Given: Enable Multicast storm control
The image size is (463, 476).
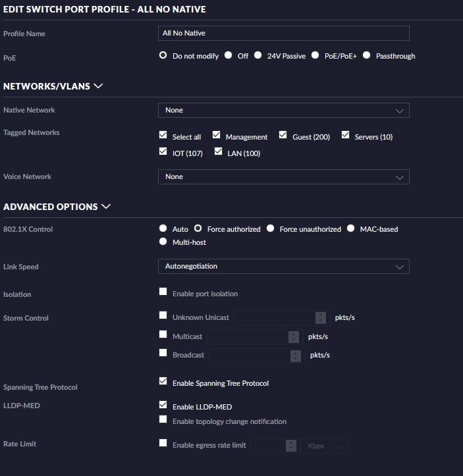Looking at the screenshot, I should click(163, 334).
